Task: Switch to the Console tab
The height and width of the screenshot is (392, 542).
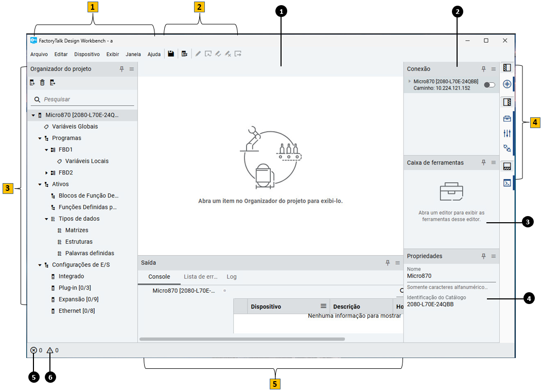Action: point(159,277)
